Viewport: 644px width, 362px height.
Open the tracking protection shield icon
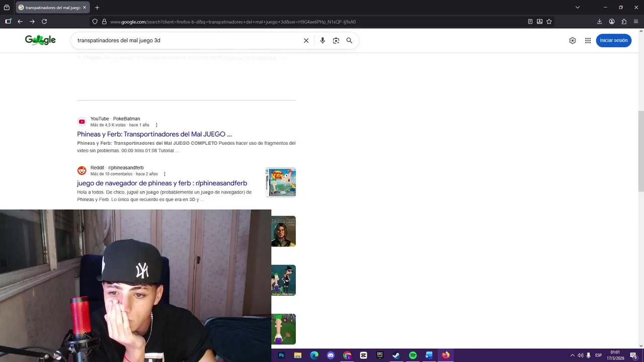tap(95, 22)
